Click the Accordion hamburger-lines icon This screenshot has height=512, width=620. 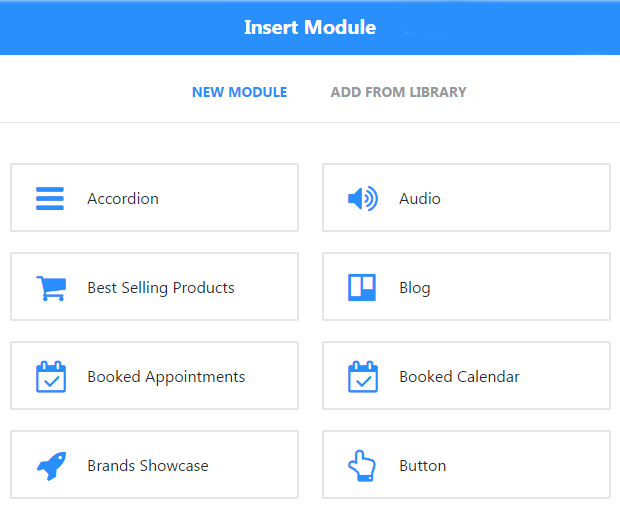pyautogui.click(x=50, y=198)
